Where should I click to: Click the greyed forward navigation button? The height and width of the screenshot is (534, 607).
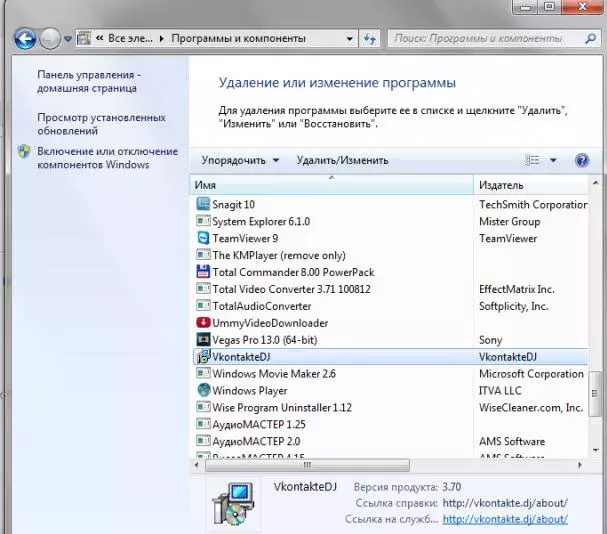(50, 39)
